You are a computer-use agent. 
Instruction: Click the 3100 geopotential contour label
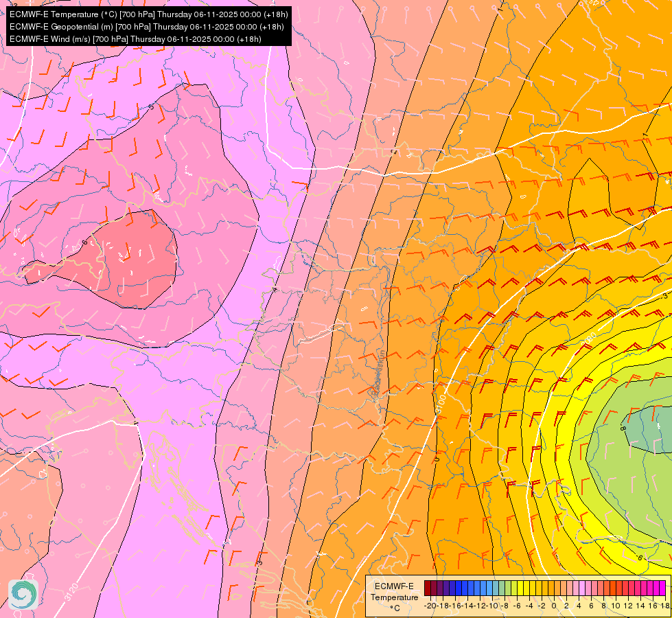[440, 404]
